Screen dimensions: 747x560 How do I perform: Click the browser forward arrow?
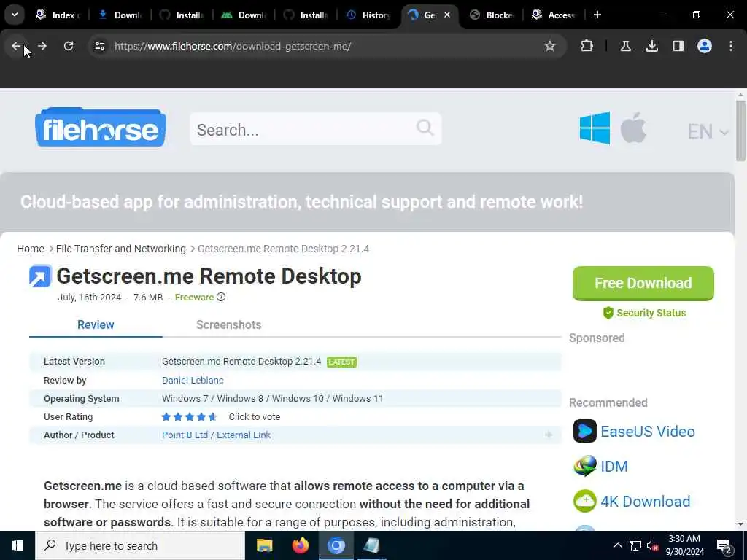tap(42, 46)
